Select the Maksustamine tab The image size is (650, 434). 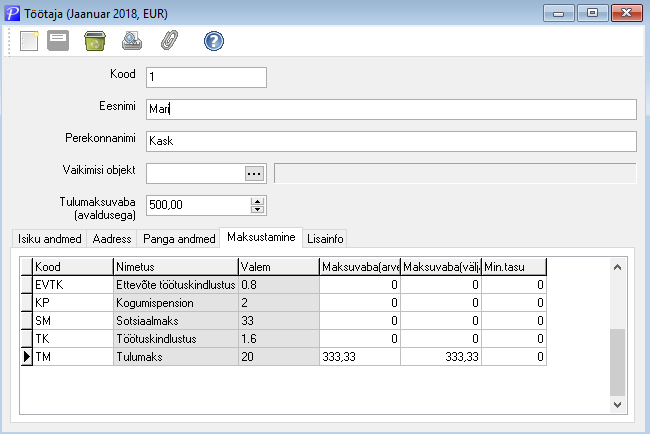pyautogui.click(x=261, y=237)
